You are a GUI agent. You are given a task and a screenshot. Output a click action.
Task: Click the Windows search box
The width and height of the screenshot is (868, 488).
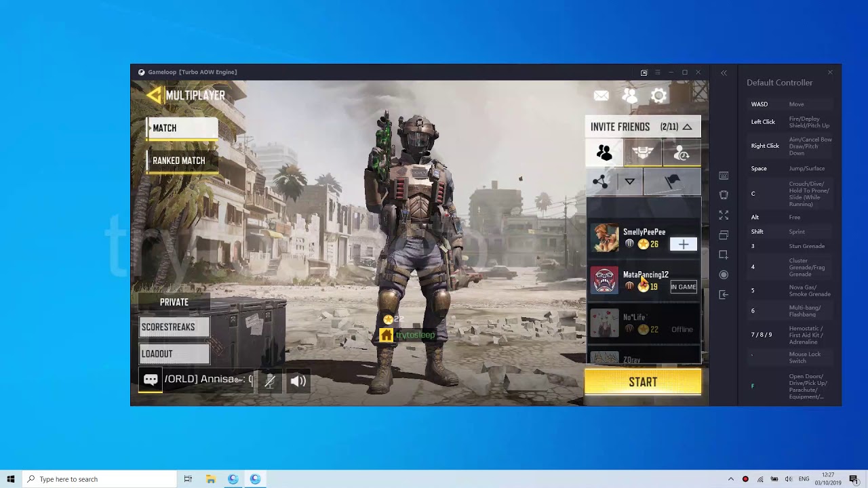tap(99, 479)
